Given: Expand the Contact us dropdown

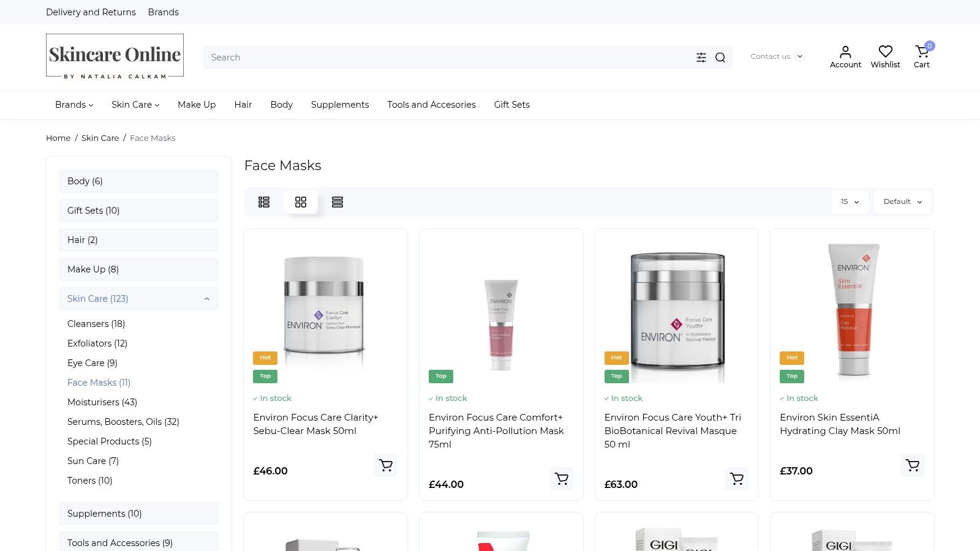Looking at the screenshot, I should [x=777, y=56].
